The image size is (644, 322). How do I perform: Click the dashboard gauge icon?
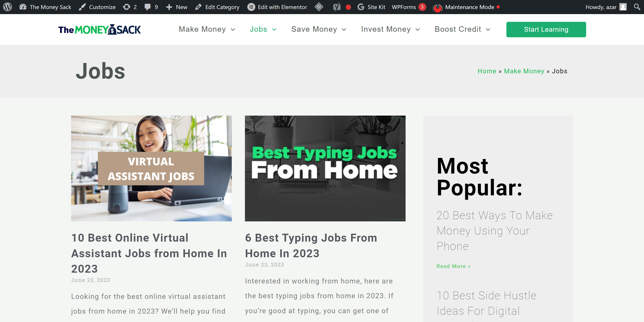pos(23,7)
